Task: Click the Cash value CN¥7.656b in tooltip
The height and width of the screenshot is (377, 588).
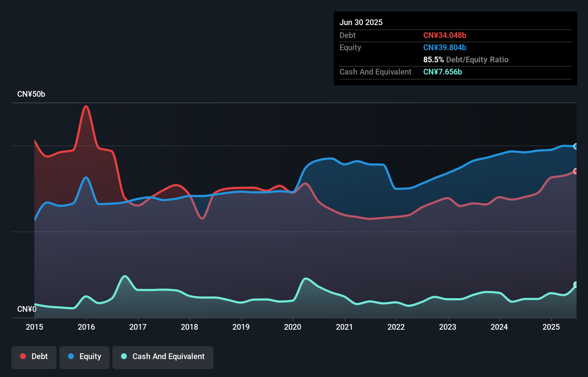Action: tap(442, 72)
